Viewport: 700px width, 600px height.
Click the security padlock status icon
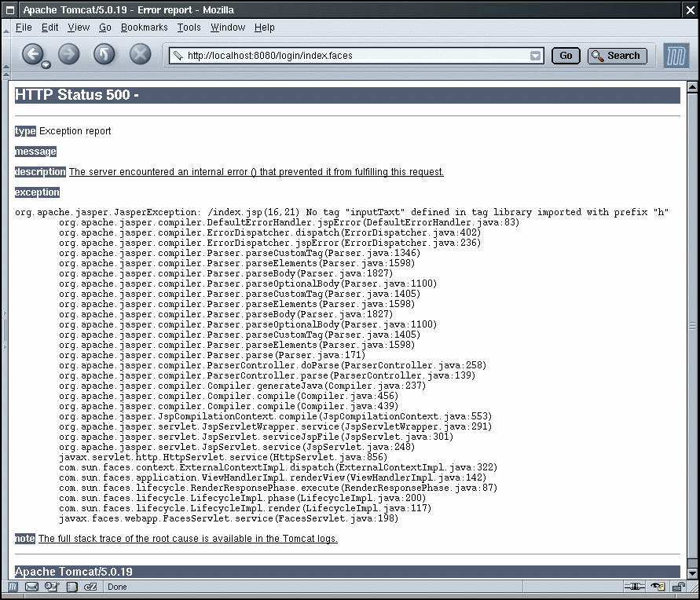tap(679, 587)
